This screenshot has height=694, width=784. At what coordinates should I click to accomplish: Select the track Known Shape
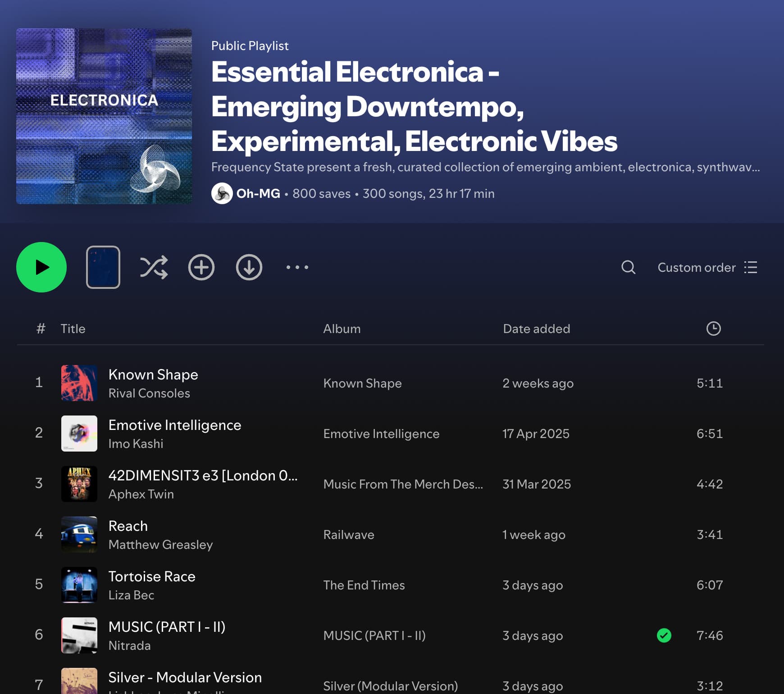point(153,374)
